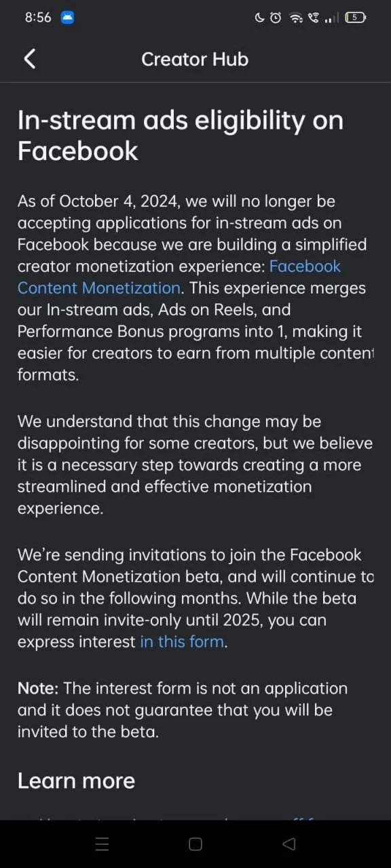Image resolution: width=391 pixels, height=868 pixels.
Task: Tap the bold Note paragraph about interest form
Action: [183, 710]
